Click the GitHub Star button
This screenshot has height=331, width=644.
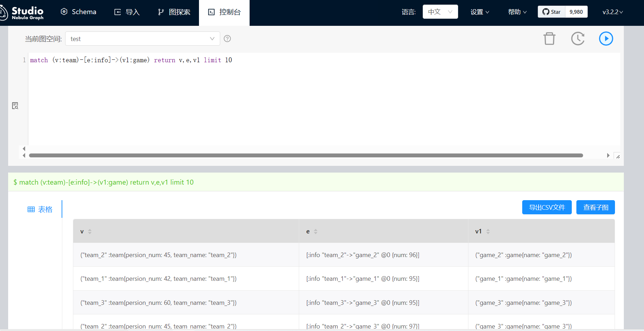click(x=552, y=12)
